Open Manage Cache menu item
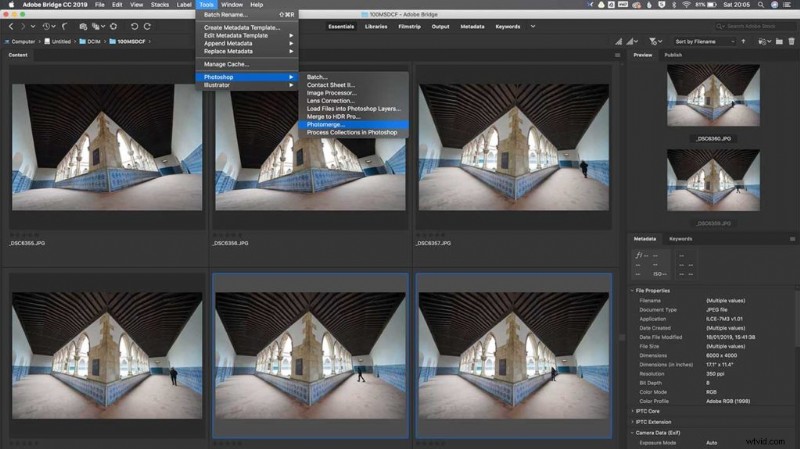 (247, 64)
